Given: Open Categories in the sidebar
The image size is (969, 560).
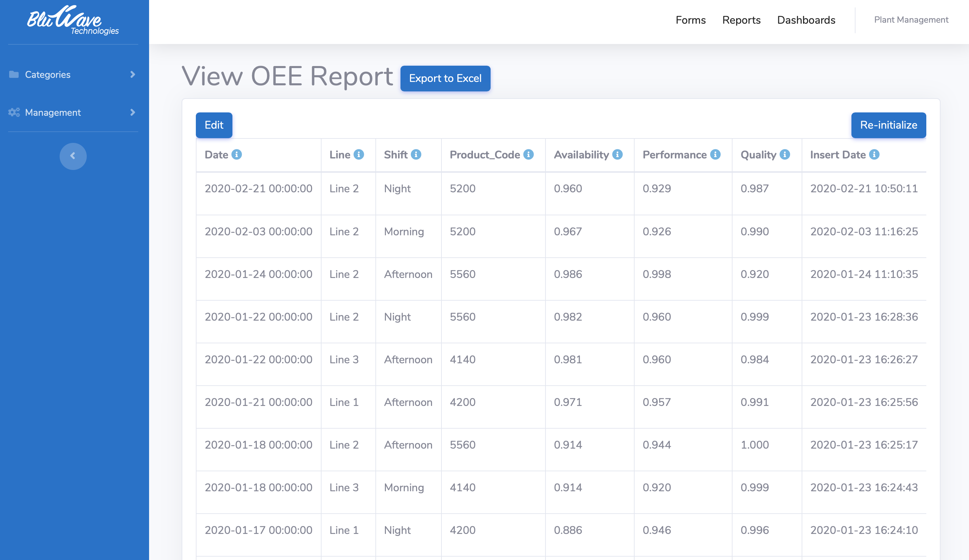Looking at the screenshot, I should [x=73, y=74].
